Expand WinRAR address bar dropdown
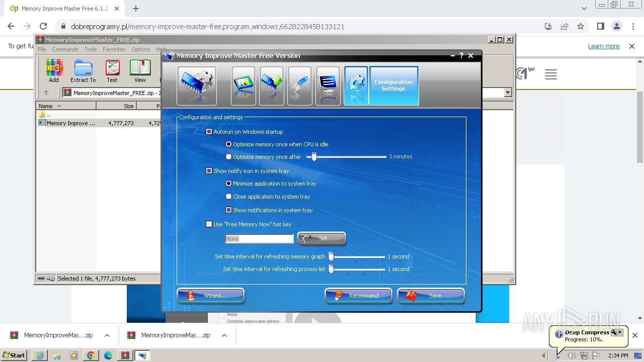 (508, 93)
